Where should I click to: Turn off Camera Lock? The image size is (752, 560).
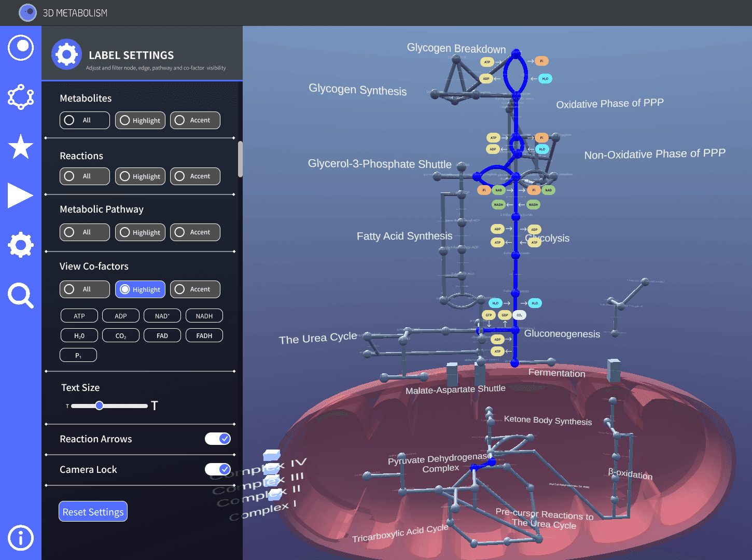pos(218,469)
